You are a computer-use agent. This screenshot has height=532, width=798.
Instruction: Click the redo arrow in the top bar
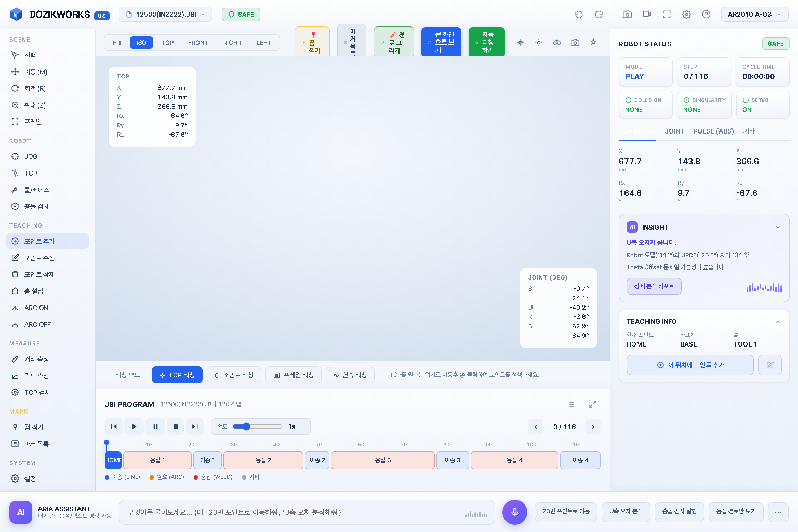coord(598,15)
